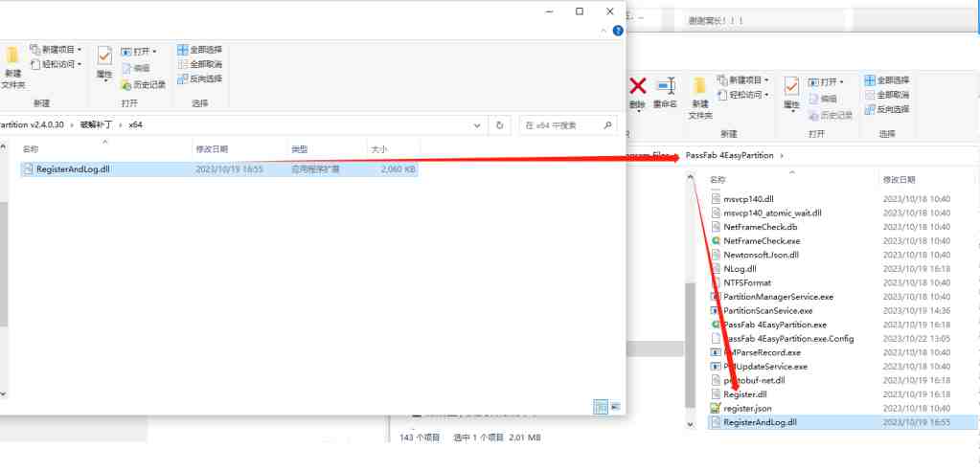This screenshot has width=980, height=471.
Task: Open 属性 in the x64 window ribbon
Action: pyautogui.click(x=104, y=64)
